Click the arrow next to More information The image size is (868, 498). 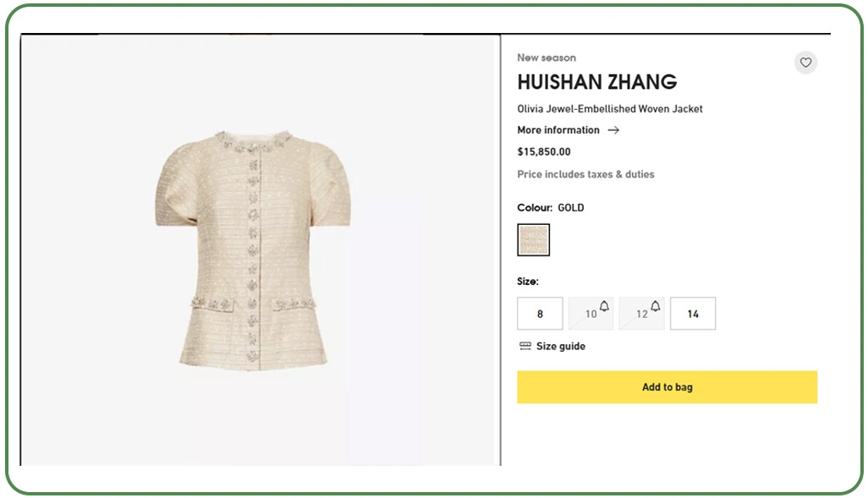pyautogui.click(x=613, y=130)
